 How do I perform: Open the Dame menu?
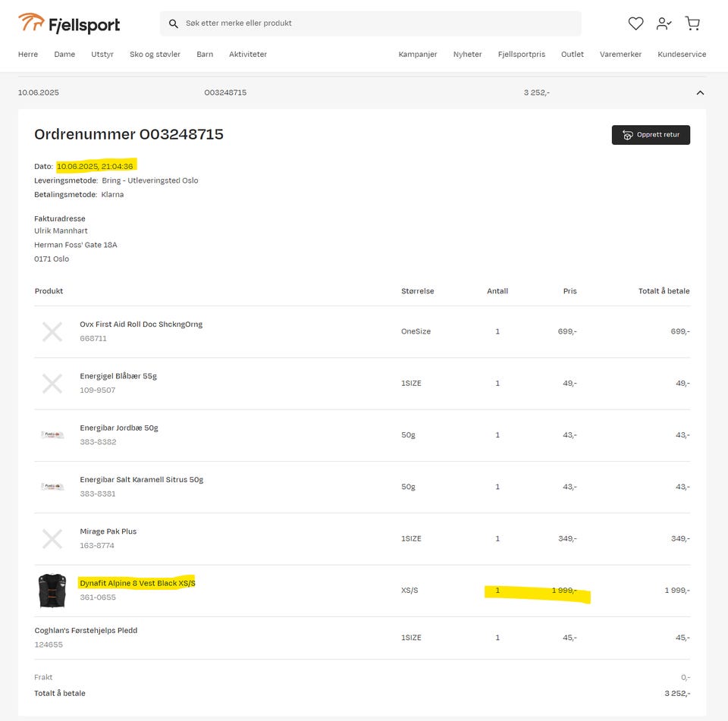pyautogui.click(x=64, y=55)
